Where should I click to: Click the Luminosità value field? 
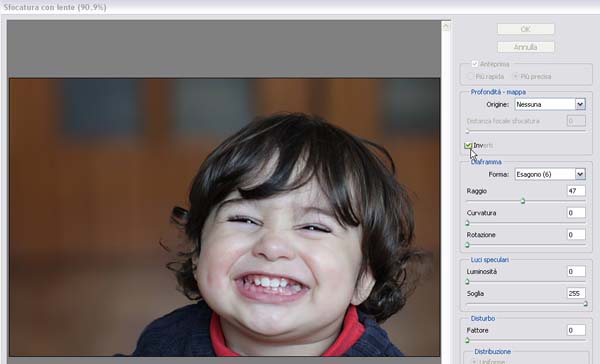coord(576,271)
